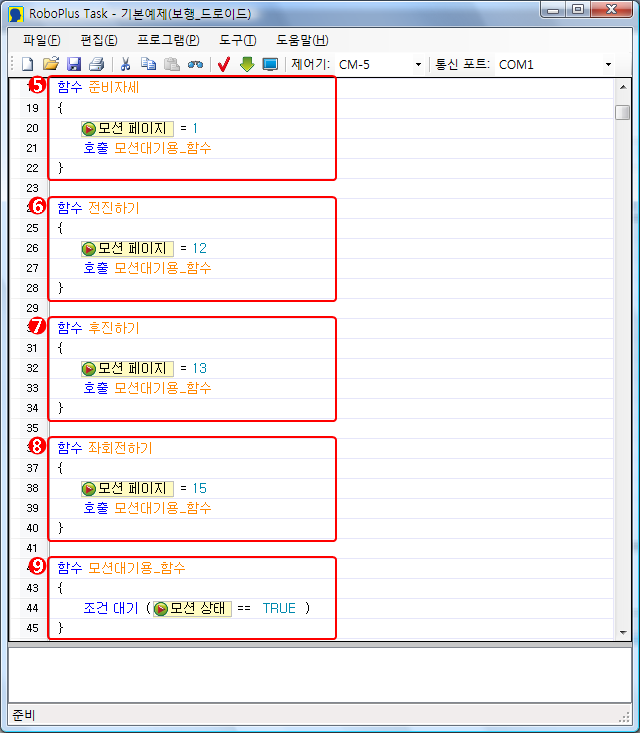
Task: Click the 모션 페이지 block on line 20
Action: tap(127, 128)
